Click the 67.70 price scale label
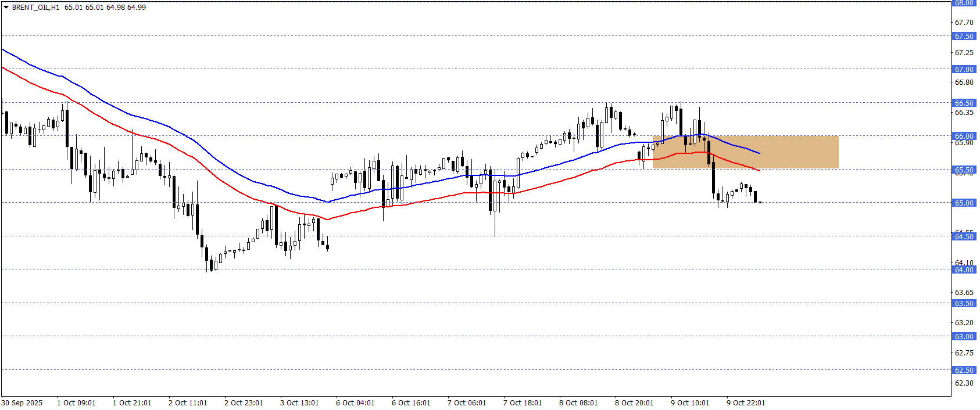 [x=964, y=23]
